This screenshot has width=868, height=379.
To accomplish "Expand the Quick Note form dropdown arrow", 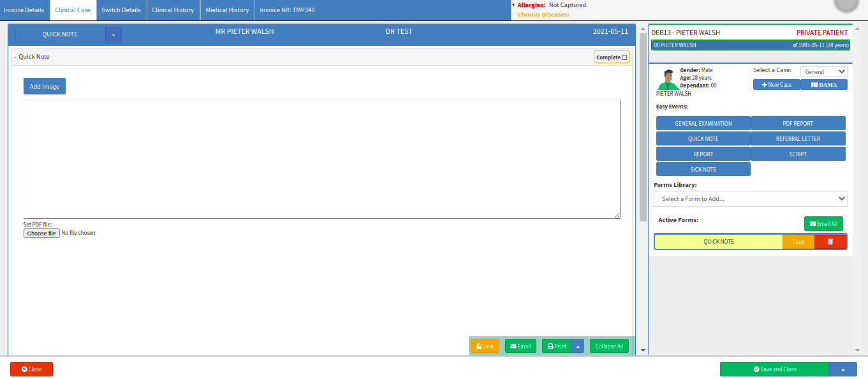I will point(113,35).
